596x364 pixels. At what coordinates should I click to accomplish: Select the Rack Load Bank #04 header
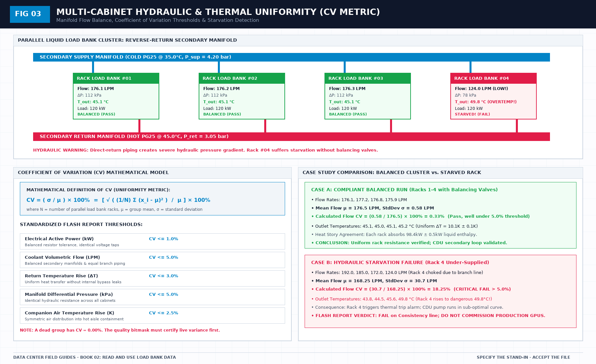tap(493, 78)
